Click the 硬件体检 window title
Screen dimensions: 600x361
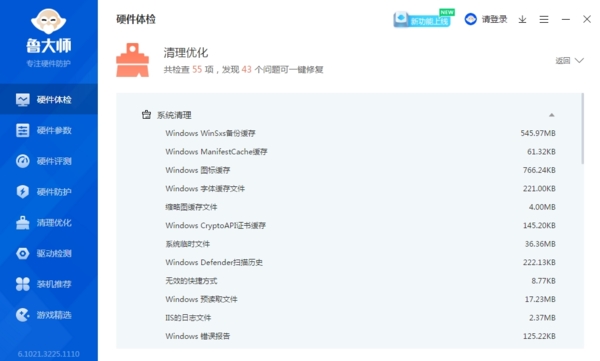click(136, 19)
